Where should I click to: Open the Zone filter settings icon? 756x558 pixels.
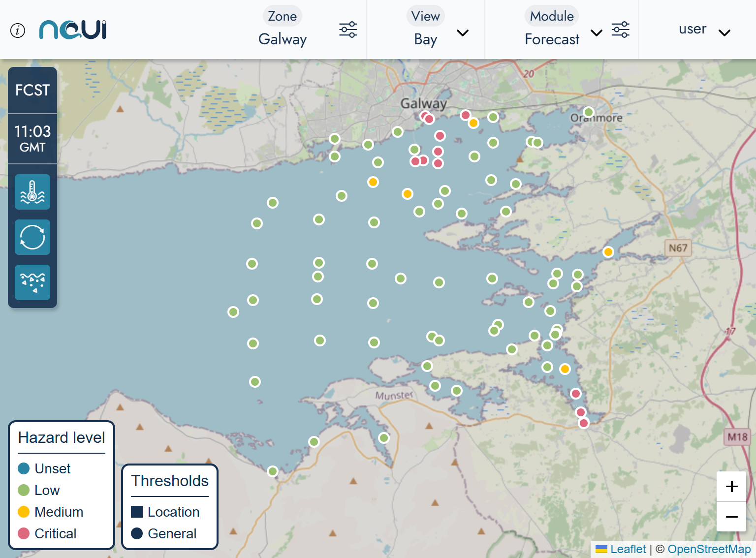click(348, 30)
